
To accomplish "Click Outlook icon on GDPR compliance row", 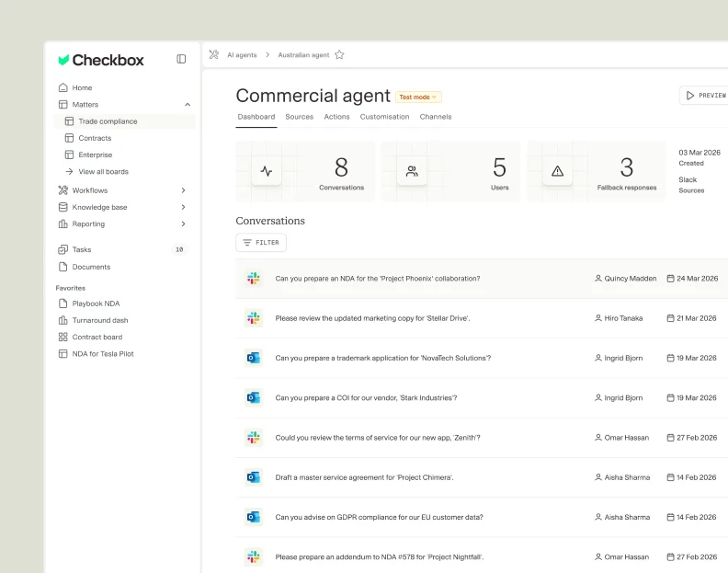I will tap(254, 517).
